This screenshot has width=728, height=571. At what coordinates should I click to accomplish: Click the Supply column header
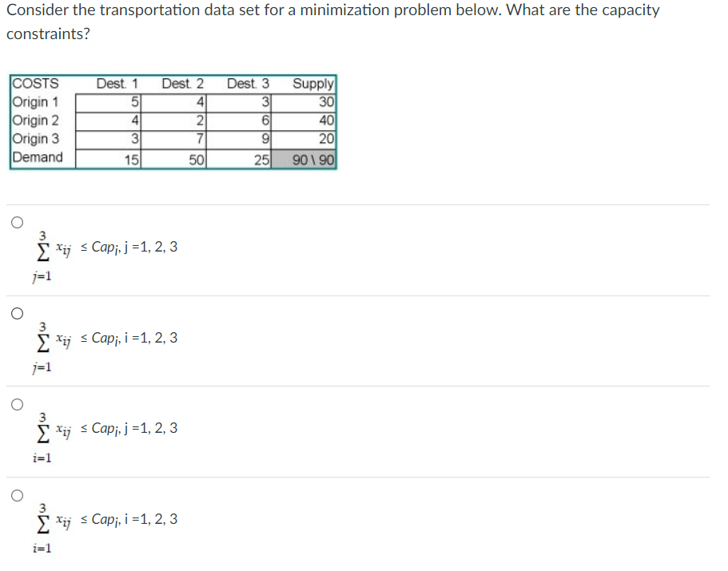[x=313, y=83]
